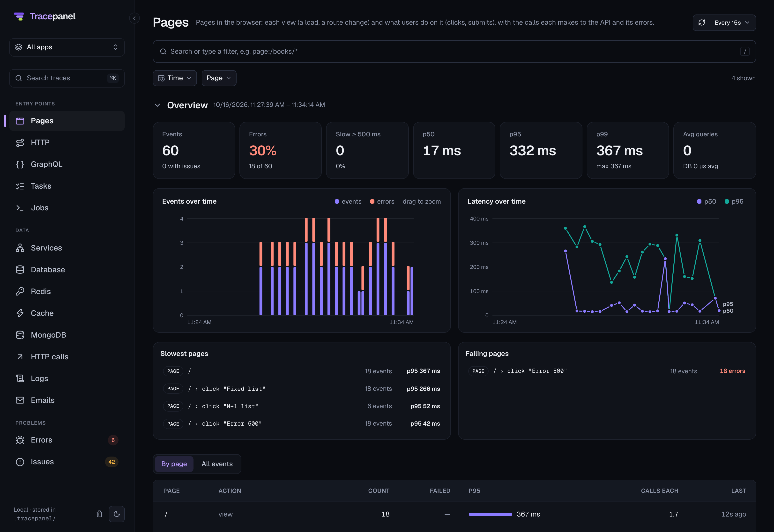774x532 pixels.
Task: Open the GraphQL entry point
Action: [x=67, y=164]
